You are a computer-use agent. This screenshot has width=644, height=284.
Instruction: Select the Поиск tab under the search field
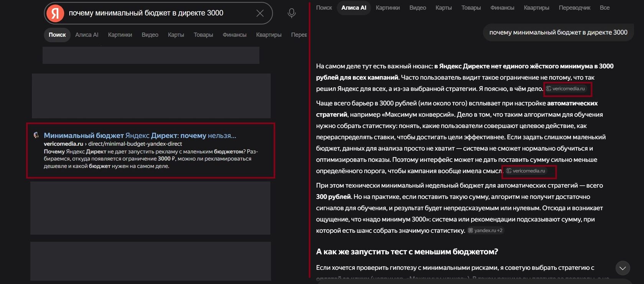click(57, 34)
